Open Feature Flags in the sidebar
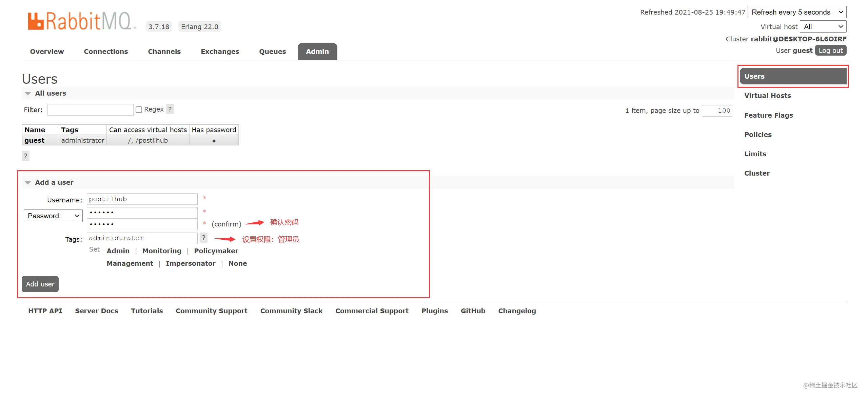Image resolution: width=868 pixels, height=399 pixels. 768,115
